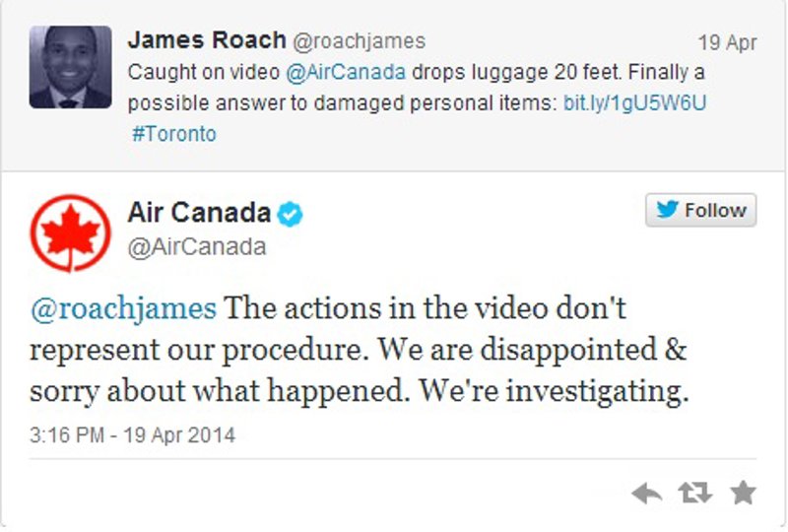Favorite the tweet with the star icon
788x532 pixels.
click(744, 493)
